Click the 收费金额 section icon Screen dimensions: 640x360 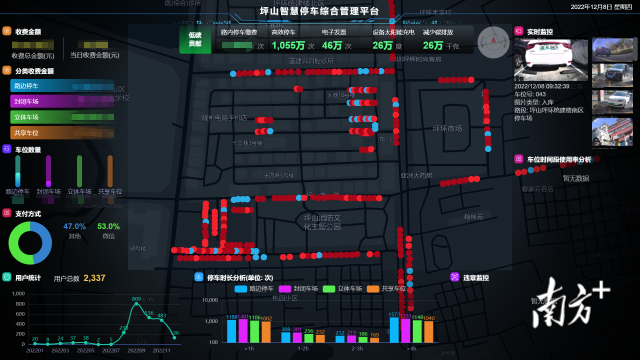(7, 31)
